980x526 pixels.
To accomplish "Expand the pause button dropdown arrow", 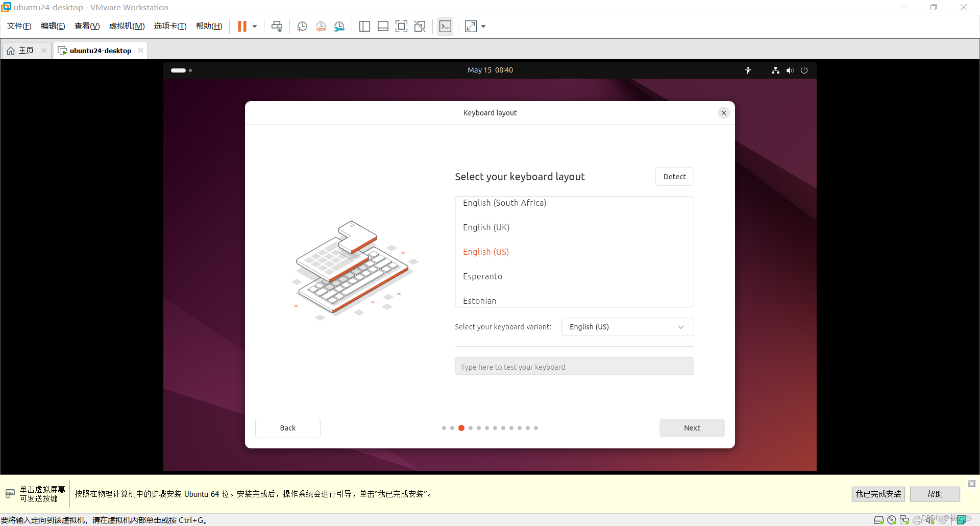I will 254,26.
